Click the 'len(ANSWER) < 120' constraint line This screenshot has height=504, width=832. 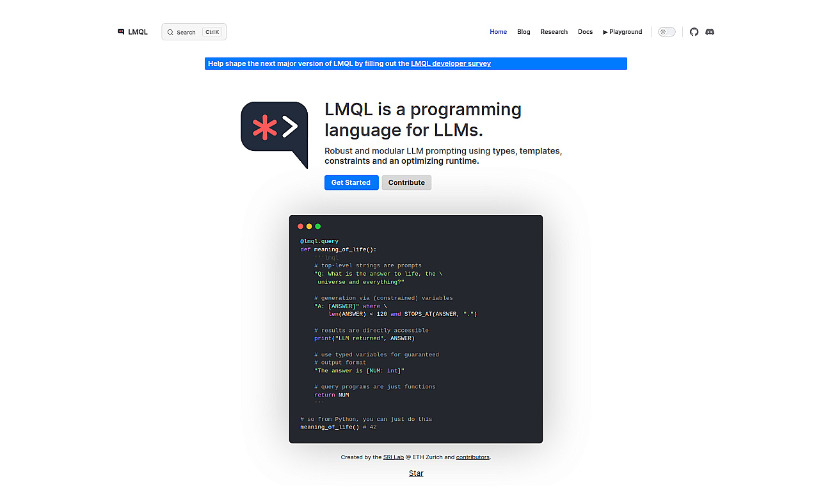tap(403, 314)
